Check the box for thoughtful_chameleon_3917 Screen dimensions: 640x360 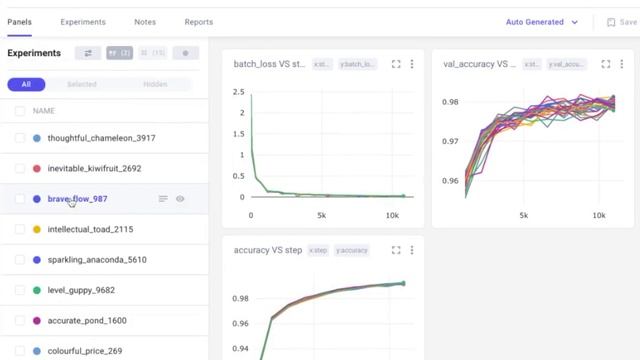[x=20, y=138]
